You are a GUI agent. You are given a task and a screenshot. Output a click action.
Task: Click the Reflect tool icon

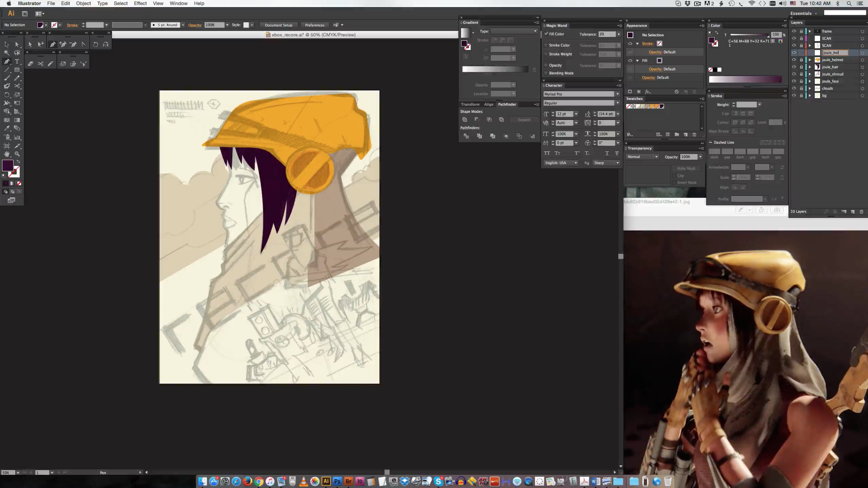pyautogui.click(x=106, y=44)
